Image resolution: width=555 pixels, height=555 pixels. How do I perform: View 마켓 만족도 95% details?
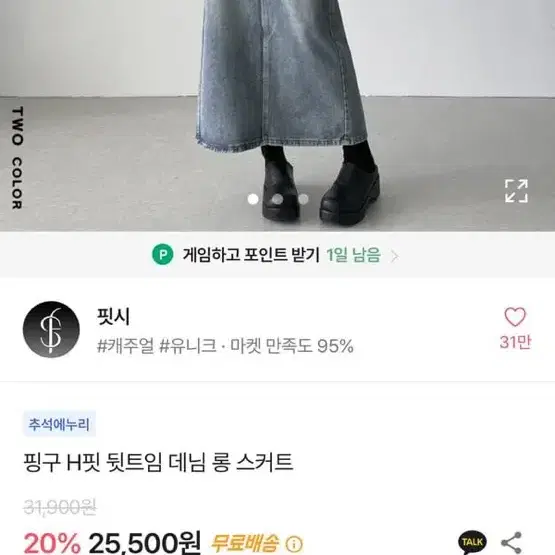coord(292,346)
